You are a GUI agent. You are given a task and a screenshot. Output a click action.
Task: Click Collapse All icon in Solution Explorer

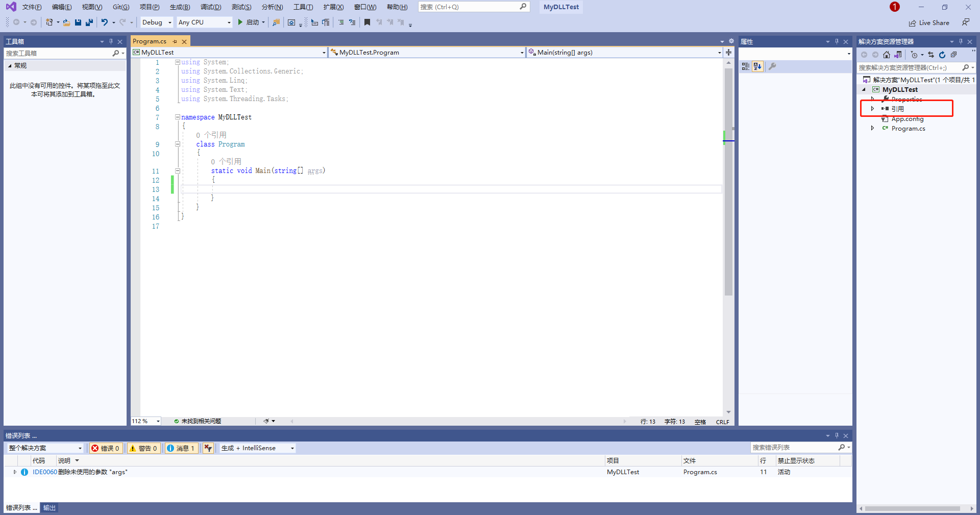coord(953,55)
